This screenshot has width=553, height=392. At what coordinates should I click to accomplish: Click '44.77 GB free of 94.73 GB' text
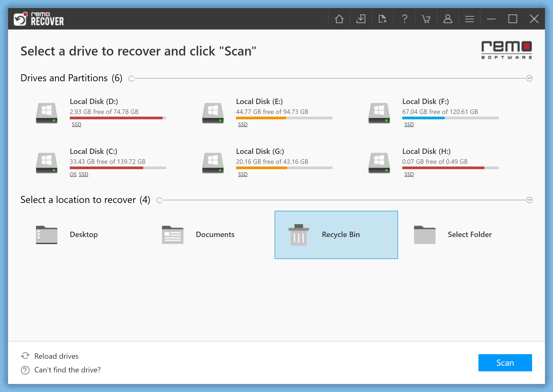[272, 112]
